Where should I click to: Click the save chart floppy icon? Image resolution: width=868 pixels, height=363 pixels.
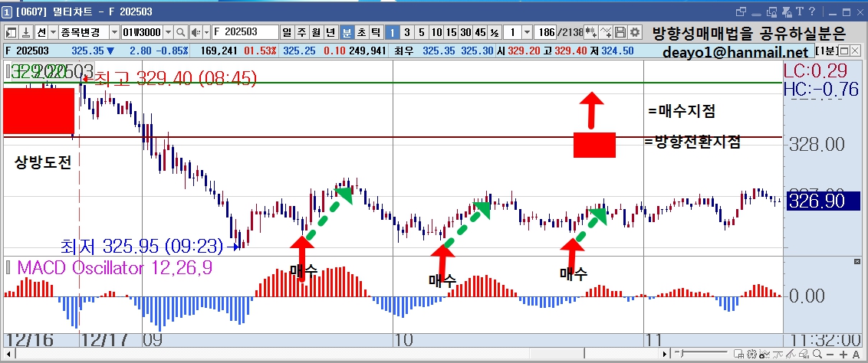pyautogui.click(x=620, y=32)
